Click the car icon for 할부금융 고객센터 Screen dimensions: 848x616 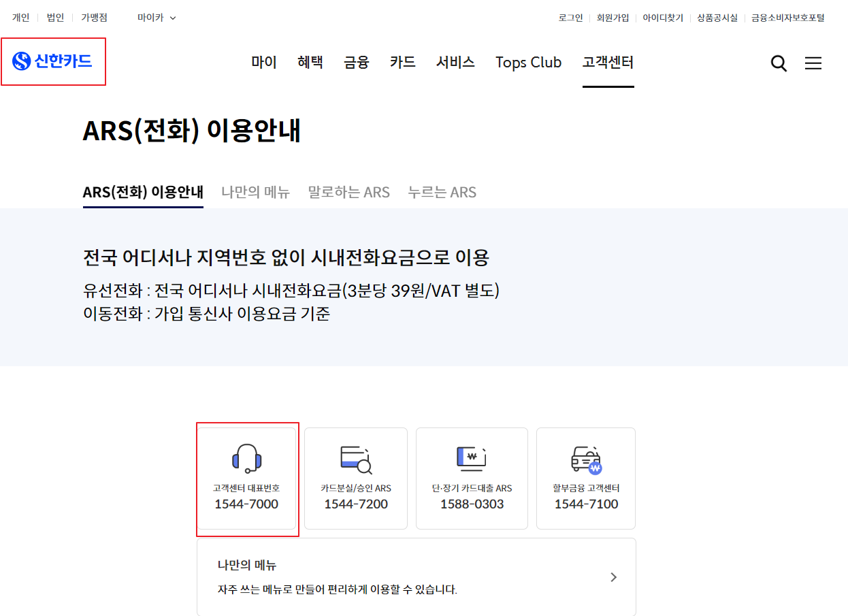586,459
